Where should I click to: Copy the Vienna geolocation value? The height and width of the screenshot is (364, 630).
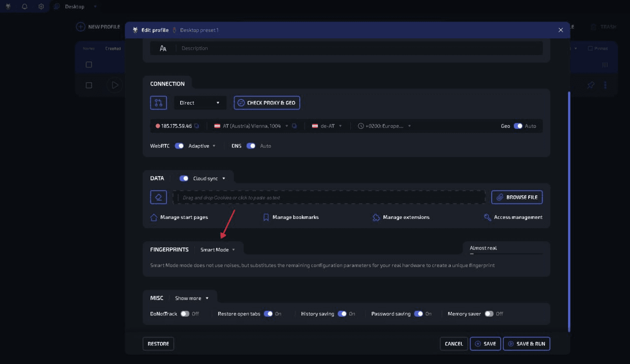(294, 126)
